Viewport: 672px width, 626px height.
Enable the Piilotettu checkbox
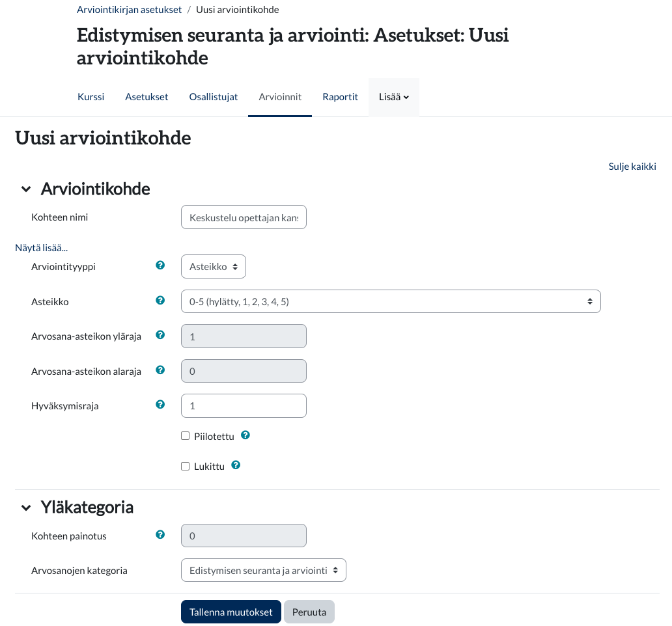coord(186,436)
